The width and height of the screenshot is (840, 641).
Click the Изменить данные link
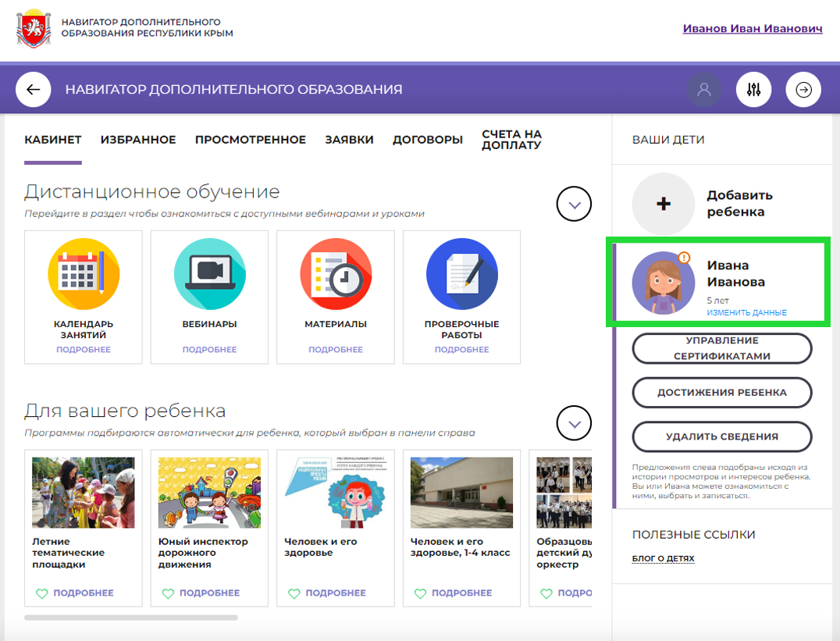coord(746,312)
